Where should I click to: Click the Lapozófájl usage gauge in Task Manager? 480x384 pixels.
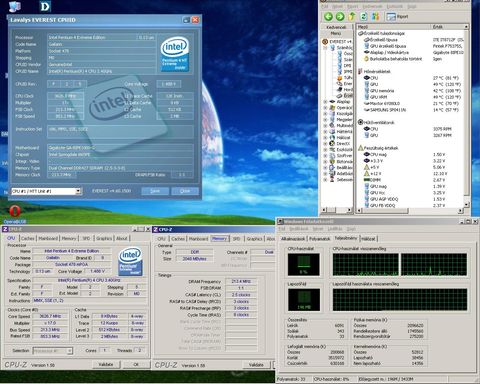coord(304,300)
